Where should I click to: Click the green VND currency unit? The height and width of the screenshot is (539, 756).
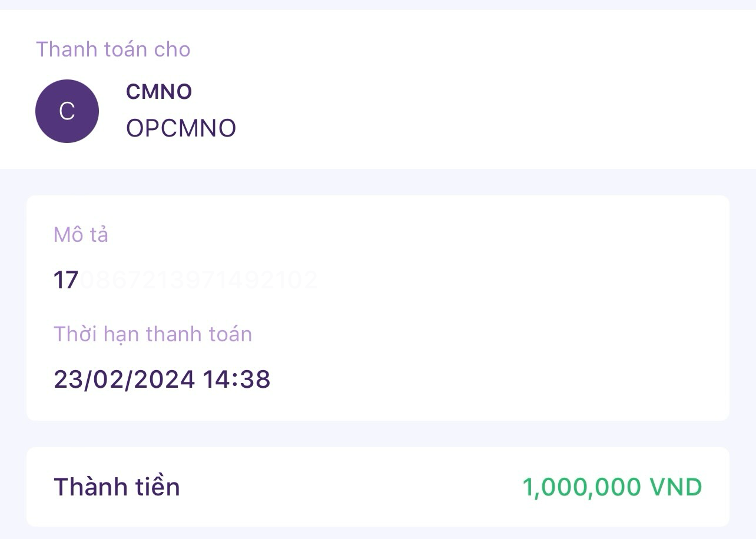click(x=675, y=487)
